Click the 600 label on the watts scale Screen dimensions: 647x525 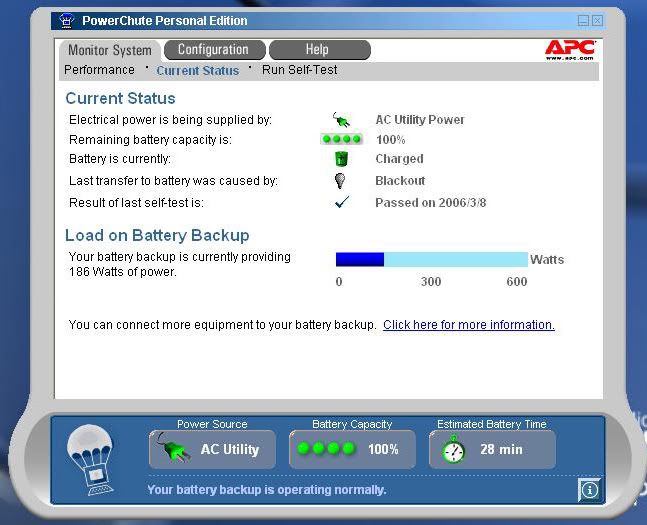pyautogui.click(x=517, y=282)
